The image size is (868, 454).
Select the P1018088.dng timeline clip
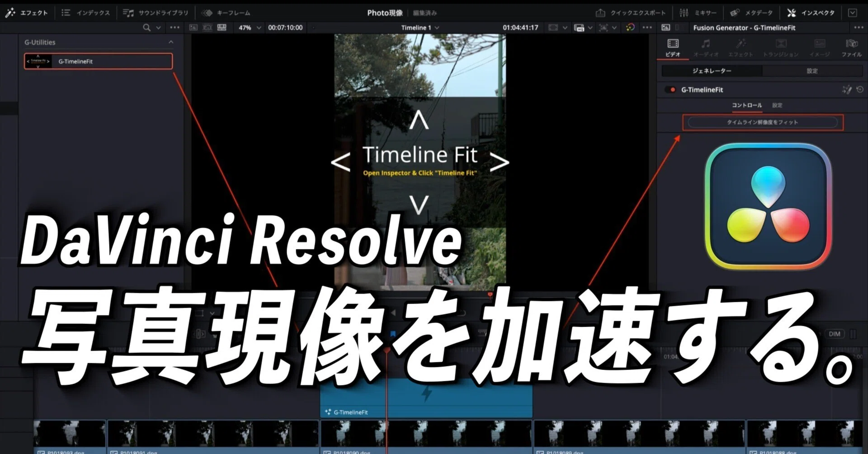804,437
